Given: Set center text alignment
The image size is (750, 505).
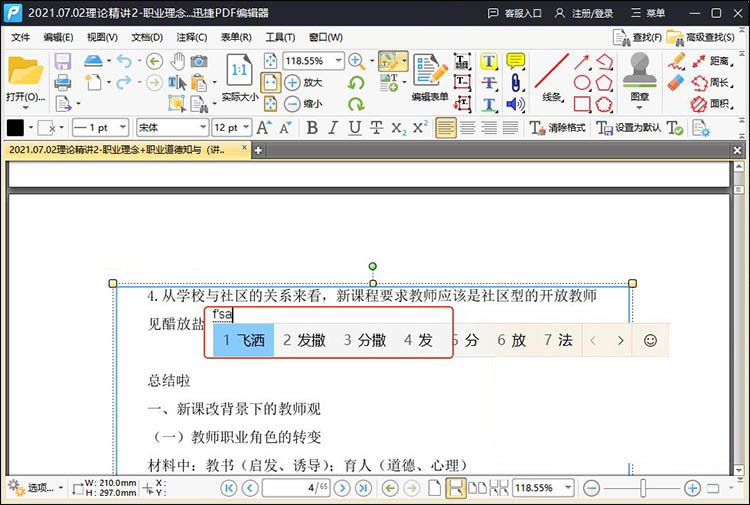Looking at the screenshot, I should coord(467,128).
